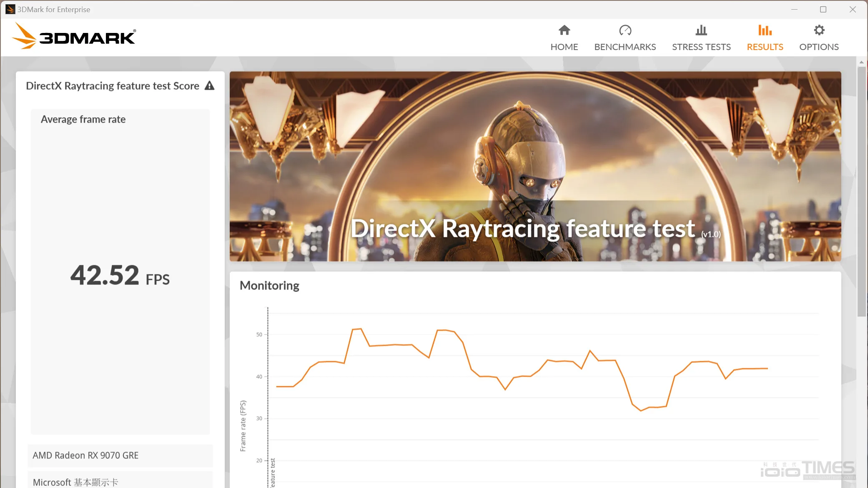Open the Home tab icon
Screen dimensions: 868x488
click(x=564, y=30)
